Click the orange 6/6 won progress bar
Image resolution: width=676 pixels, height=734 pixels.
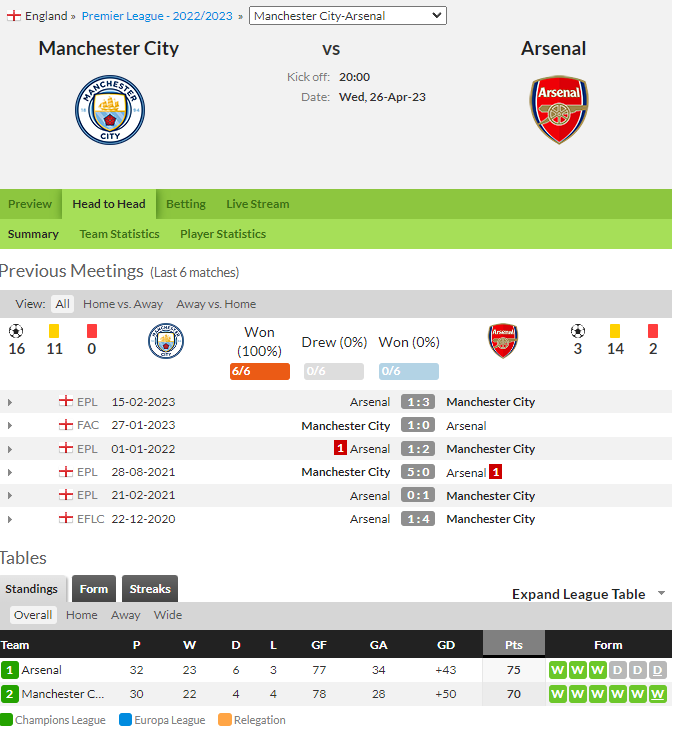pyautogui.click(x=260, y=371)
